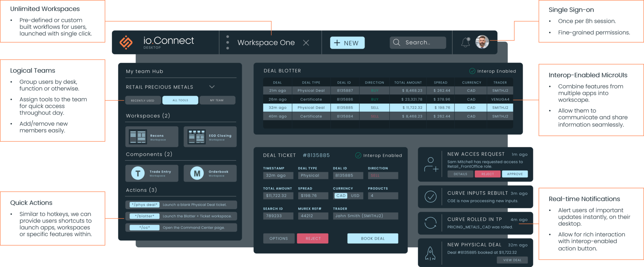Sort by Total Amount column header
Viewport: 644px width, 267px height.
(x=408, y=82)
